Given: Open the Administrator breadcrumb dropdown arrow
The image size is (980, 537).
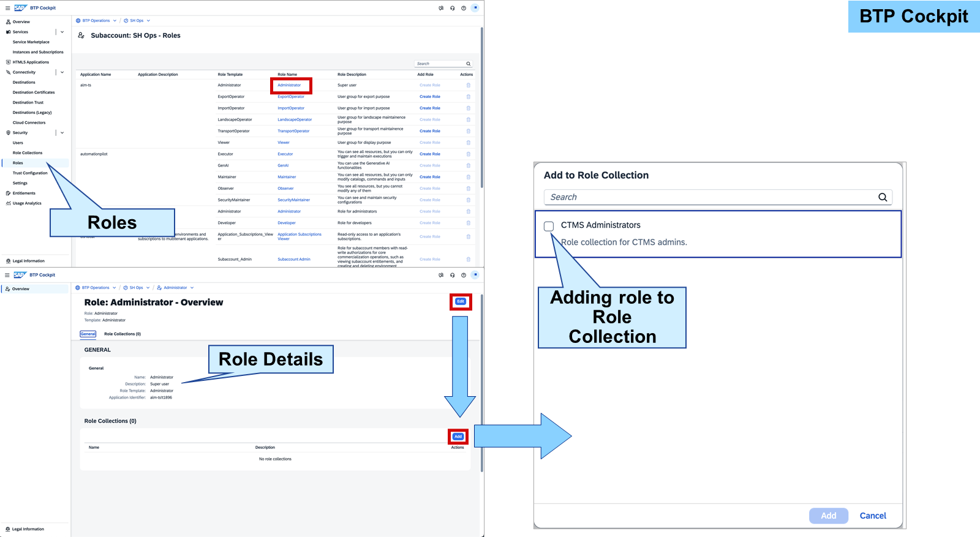Looking at the screenshot, I should pos(192,288).
